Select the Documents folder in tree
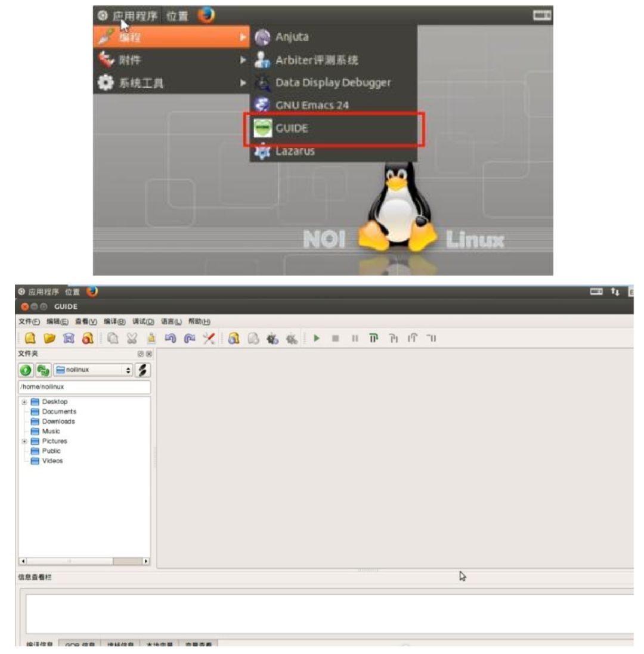644x654 pixels. 59,412
